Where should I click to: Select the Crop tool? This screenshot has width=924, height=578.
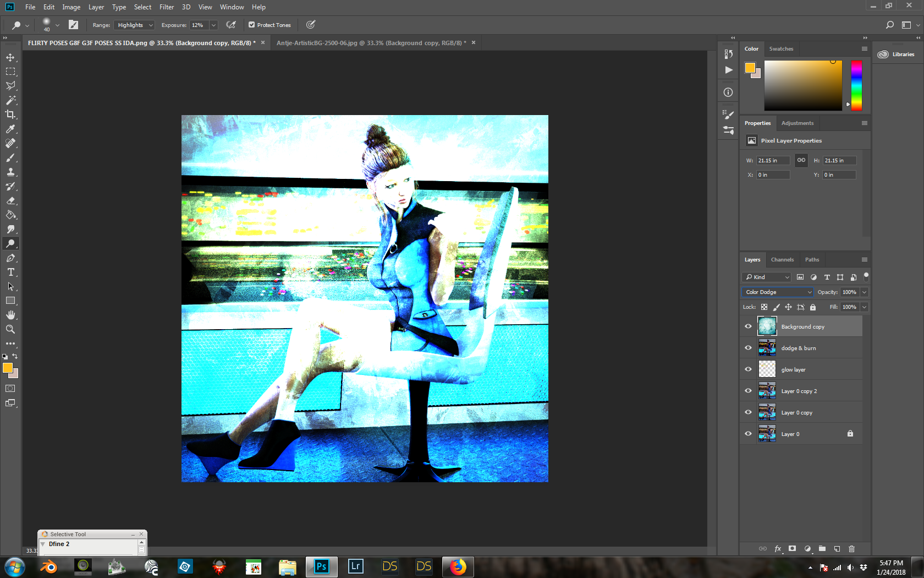(x=10, y=114)
